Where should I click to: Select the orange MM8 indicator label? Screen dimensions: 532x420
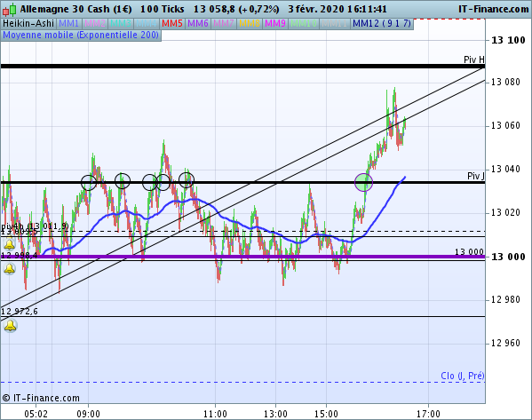pyautogui.click(x=250, y=23)
